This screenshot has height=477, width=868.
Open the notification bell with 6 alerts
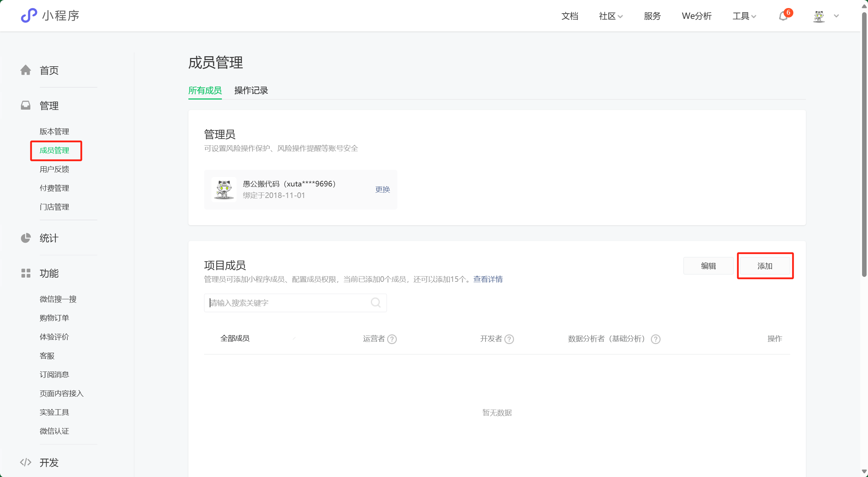783,16
